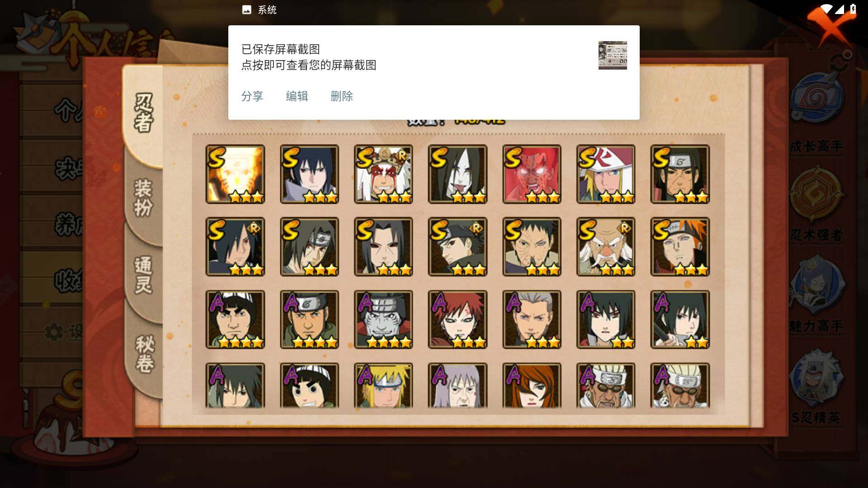Open the Orochimaru S-rank ninja card
Image resolution: width=868 pixels, height=488 pixels.
pos(458,174)
